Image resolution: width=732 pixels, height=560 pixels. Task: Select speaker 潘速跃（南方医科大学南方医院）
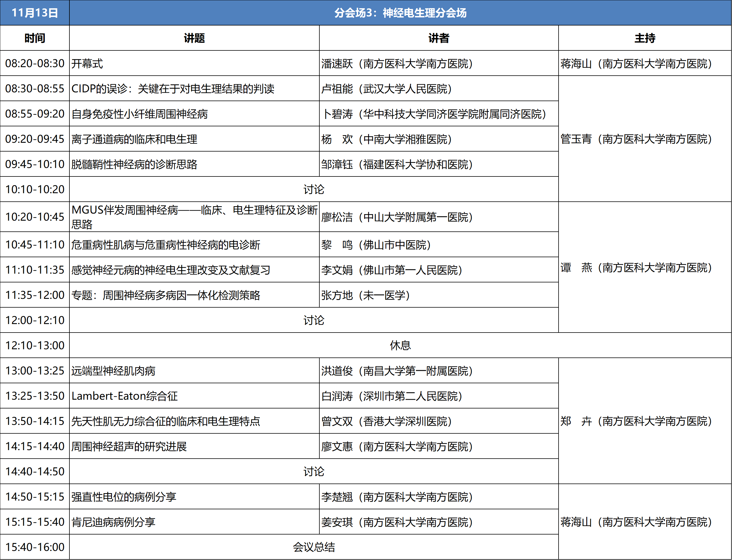pyautogui.click(x=439, y=63)
